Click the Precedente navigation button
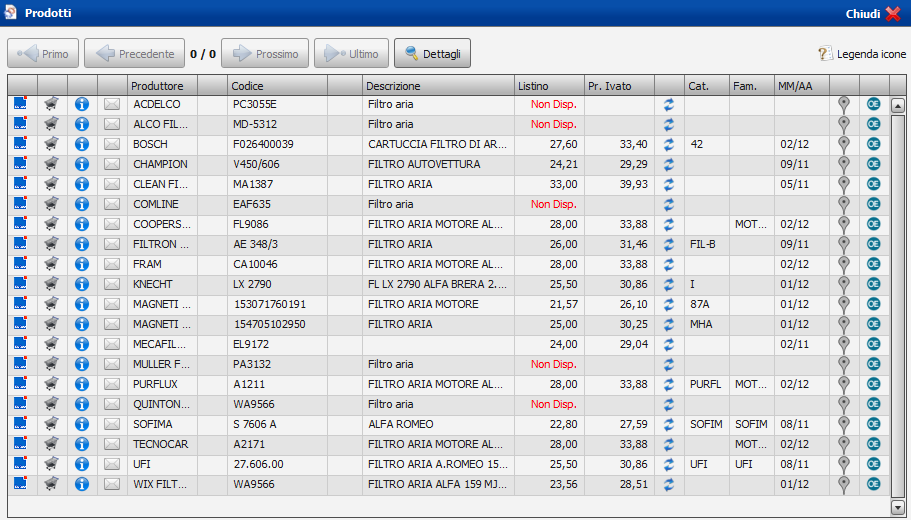911x520 pixels. pyautogui.click(x=134, y=53)
